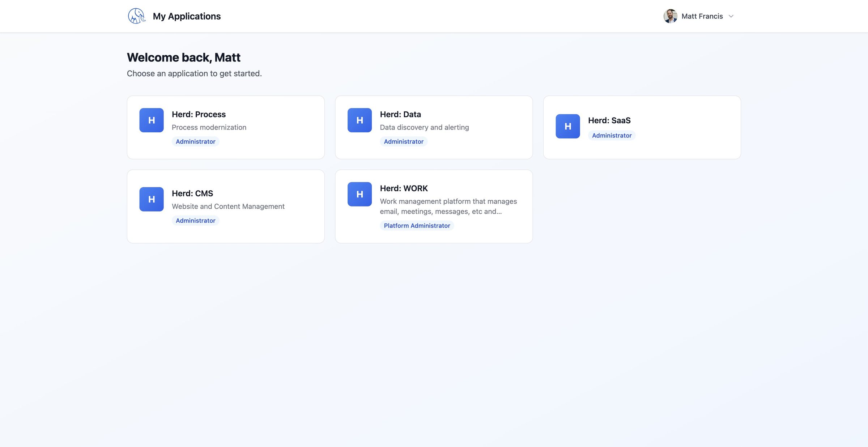Click the Data discovery and alerting description

[424, 127]
